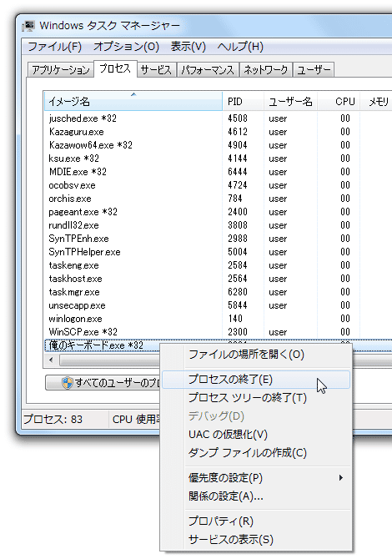Viewport: 392px width, 559px height.
Task: Select the 俺のキーボード.exe *32 process
Action: [x=102, y=345]
